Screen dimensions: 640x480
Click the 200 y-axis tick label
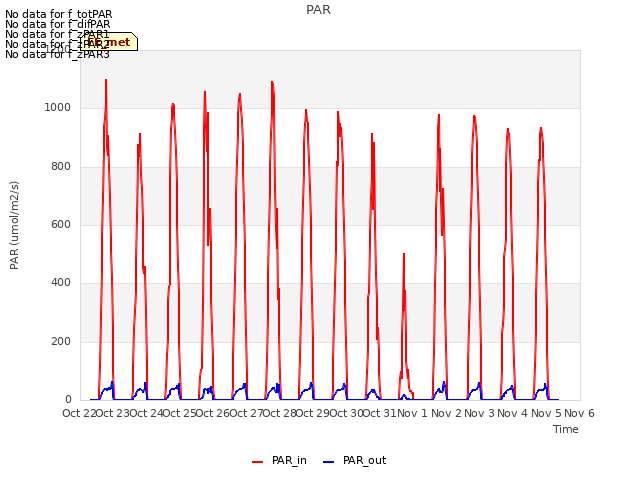tap(61, 341)
